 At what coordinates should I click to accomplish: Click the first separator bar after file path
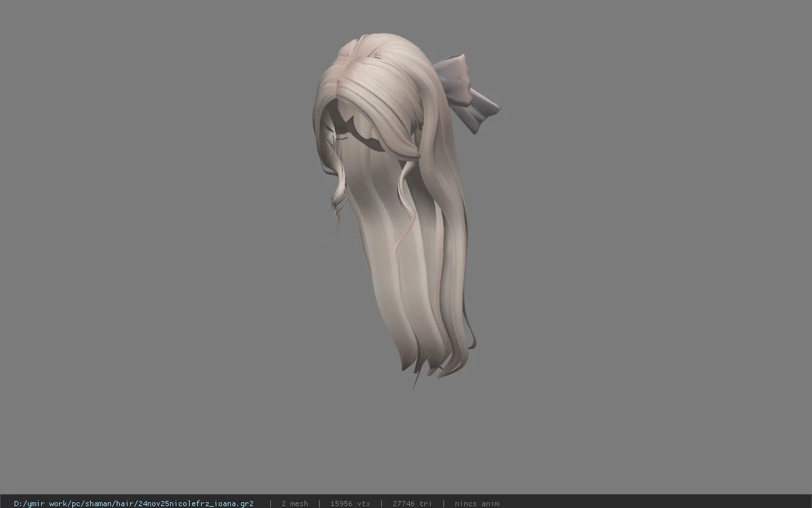point(270,504)
